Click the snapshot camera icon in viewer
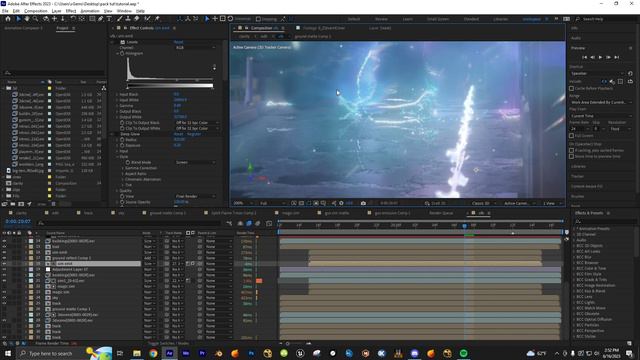Screen dimensions: 640x360 point(363,203)
